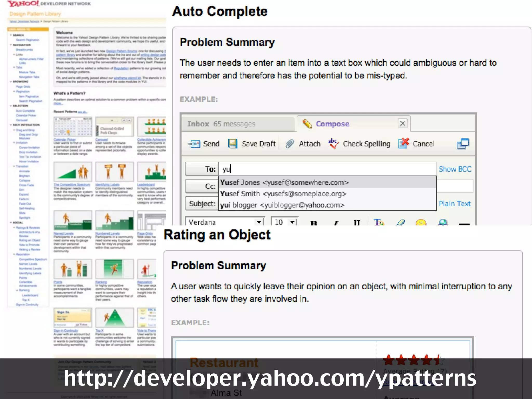The height and width of the screenshot is (399, 532).
Task: Choose the Yusef Jones autocomplete suggestion
Action: 327,182
